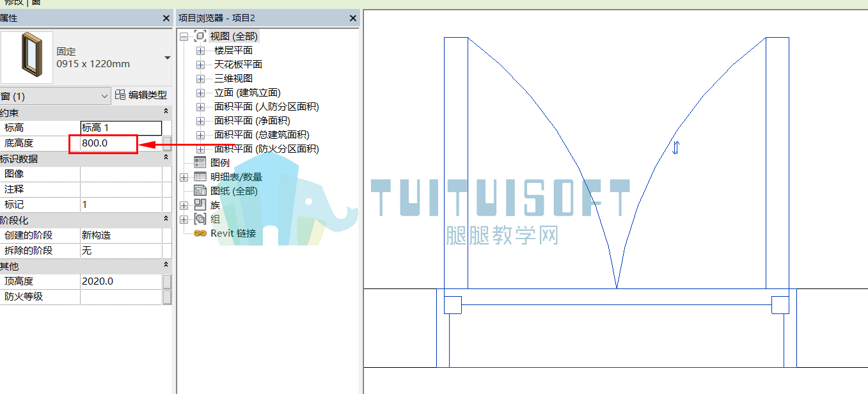
Task: Click the Revit 链接 link icon
Action: point(200,233)
